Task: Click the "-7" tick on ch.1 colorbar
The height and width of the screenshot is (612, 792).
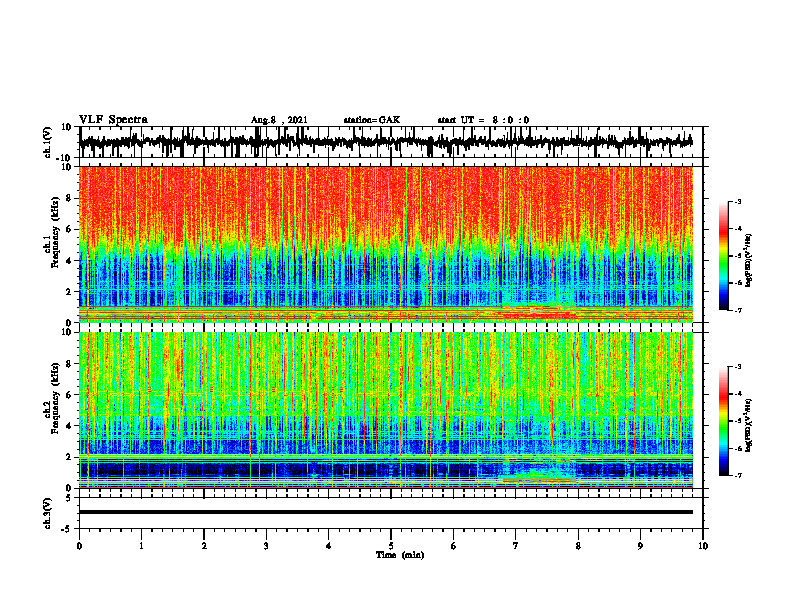Action: (738, 310)
